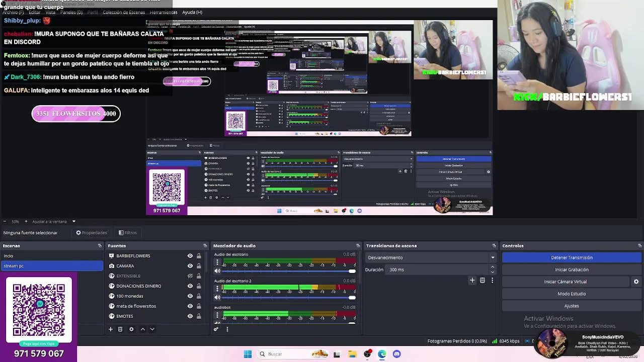Hide the BARBIEFLOWERS source
Image resolution: width=644 pixels, height=362 pixels.
click(190, 256)
